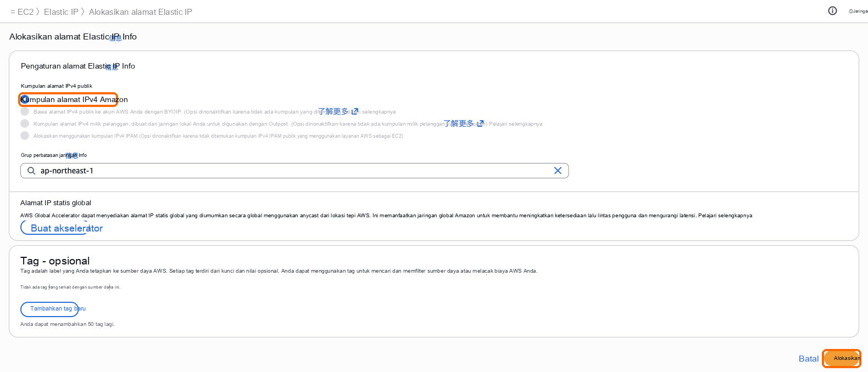Click the circled info icon in the top bar
This screenshot has height=372, width=868.
(x=832, y=11)
